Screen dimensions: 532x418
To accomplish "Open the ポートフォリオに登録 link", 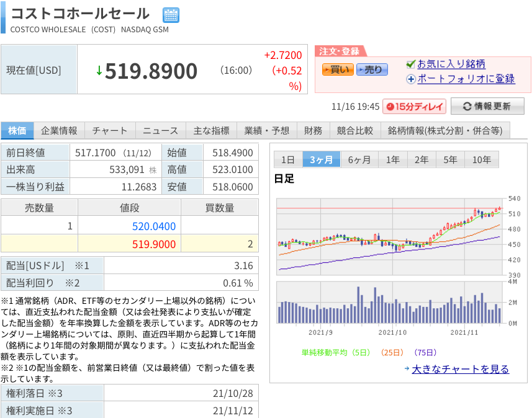I will click(x=466, y=79).
